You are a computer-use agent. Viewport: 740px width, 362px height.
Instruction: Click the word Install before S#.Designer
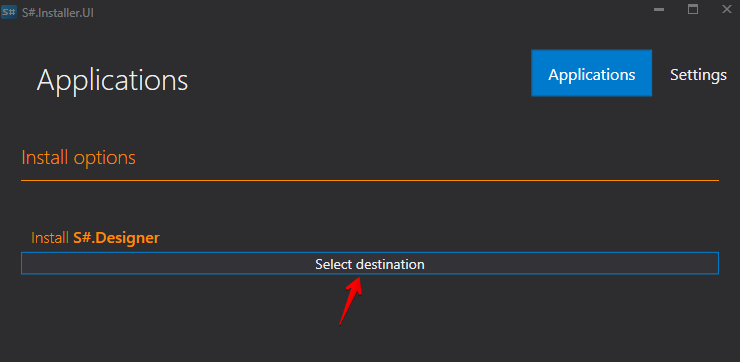(x=50, y=238)
